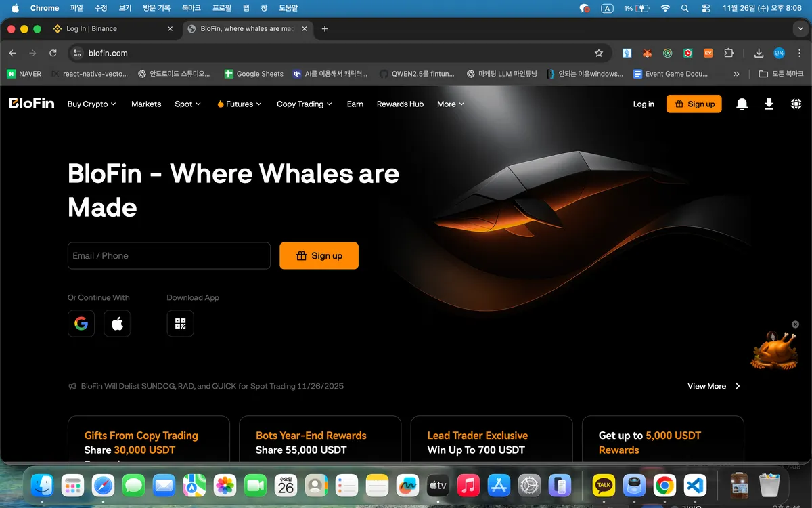The height and width of the screenshot is (508, 812).
Task: Click the download app arrow icon
Action: [769, 104]
